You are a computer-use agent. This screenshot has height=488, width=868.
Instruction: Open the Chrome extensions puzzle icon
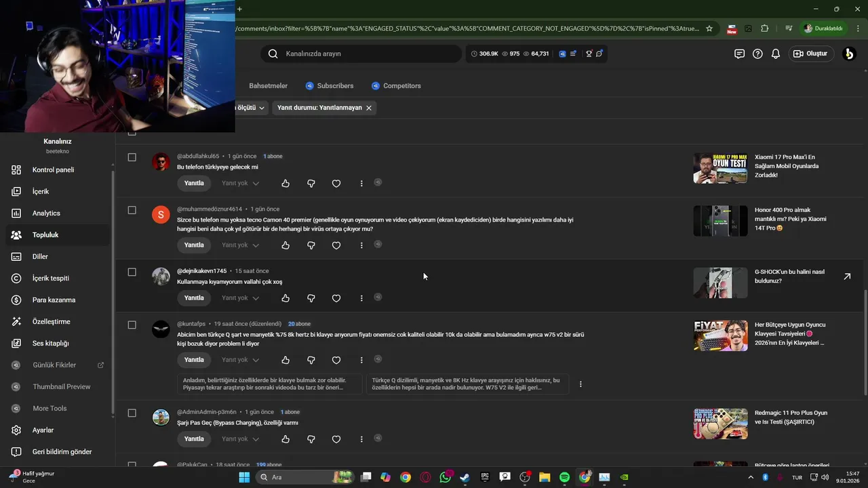click(765, 28)
